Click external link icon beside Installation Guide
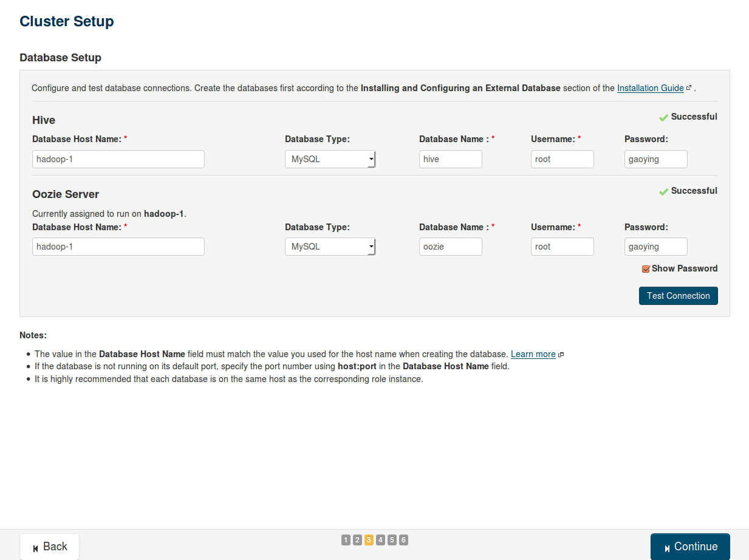The height and width of the screenshot is (560, 749). 689,88
